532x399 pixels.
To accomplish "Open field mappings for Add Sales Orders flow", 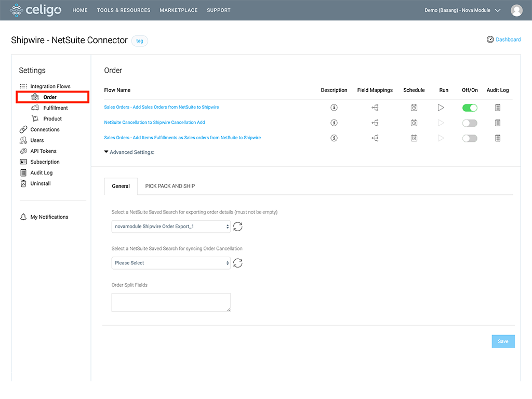I will point(375,108).
